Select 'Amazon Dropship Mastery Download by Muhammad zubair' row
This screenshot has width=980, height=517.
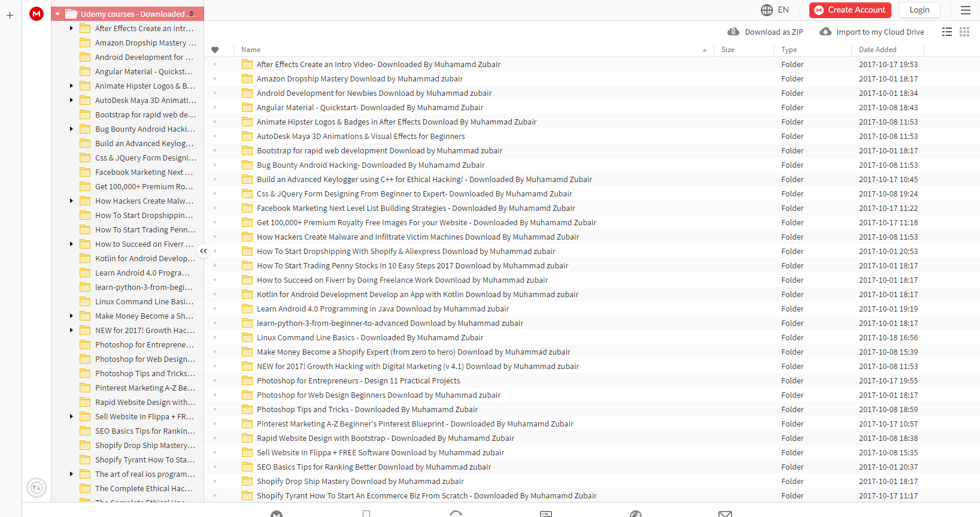592,78
